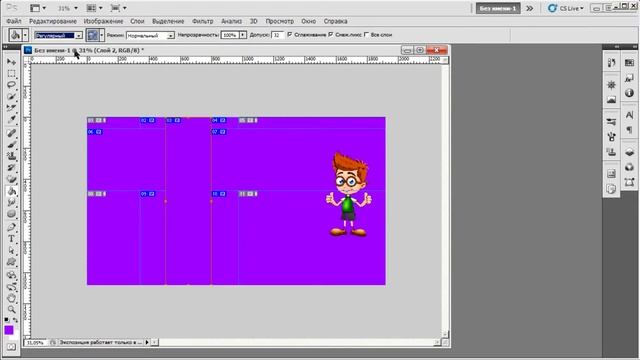Select the Clone Stamp tool

11,156
